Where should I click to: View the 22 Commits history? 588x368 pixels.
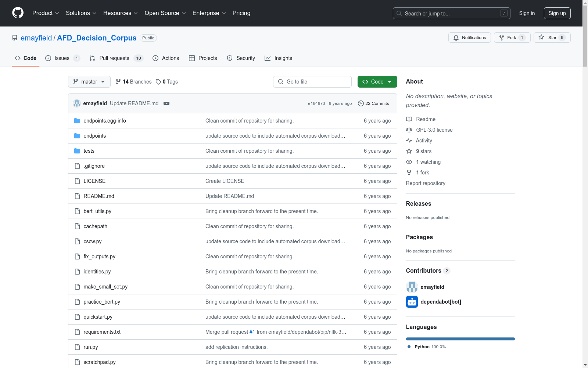coord(373,103)
